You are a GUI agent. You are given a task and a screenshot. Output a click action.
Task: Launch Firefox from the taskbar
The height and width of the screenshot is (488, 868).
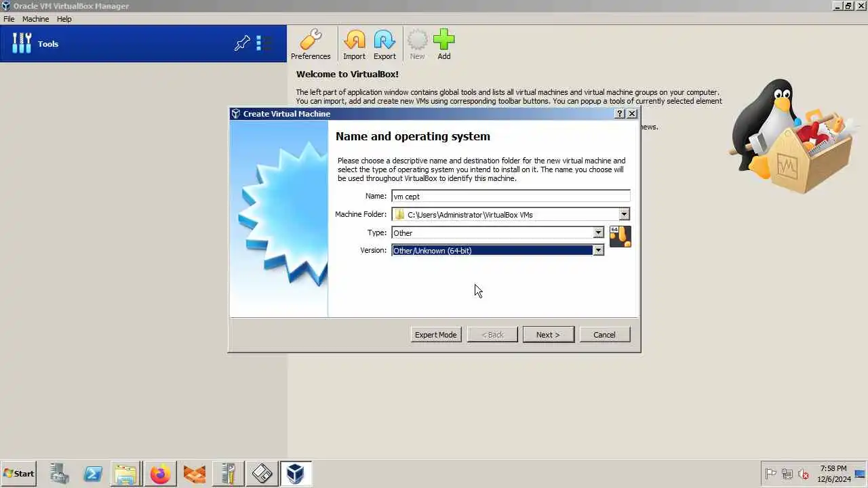coord(161,474)
